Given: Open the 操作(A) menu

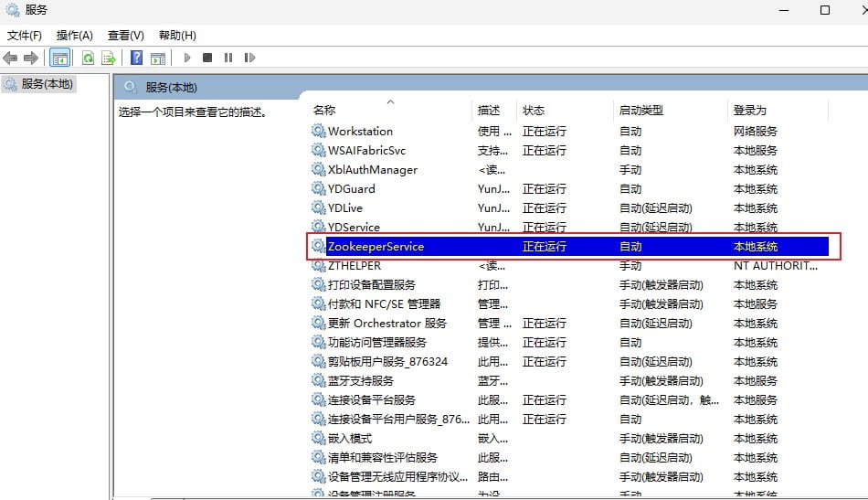Looking at the screenshot, I should (x=75, y=36).
